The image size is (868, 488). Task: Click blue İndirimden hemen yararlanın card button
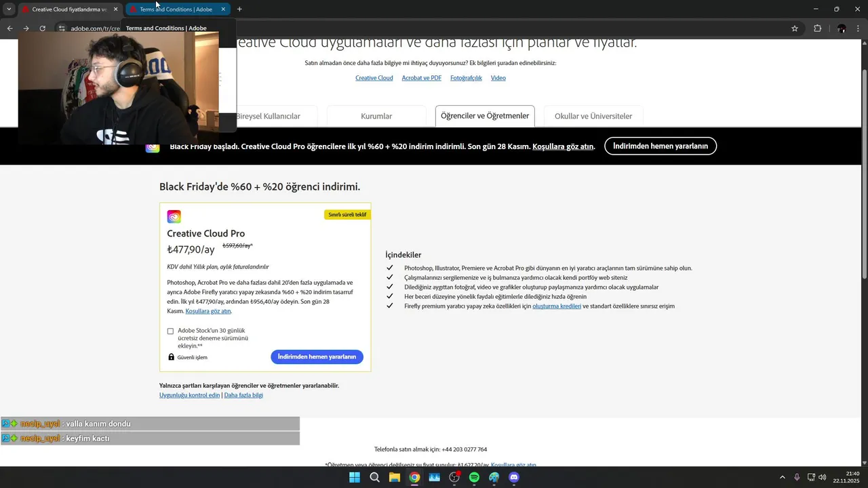(x=317, y=357)
